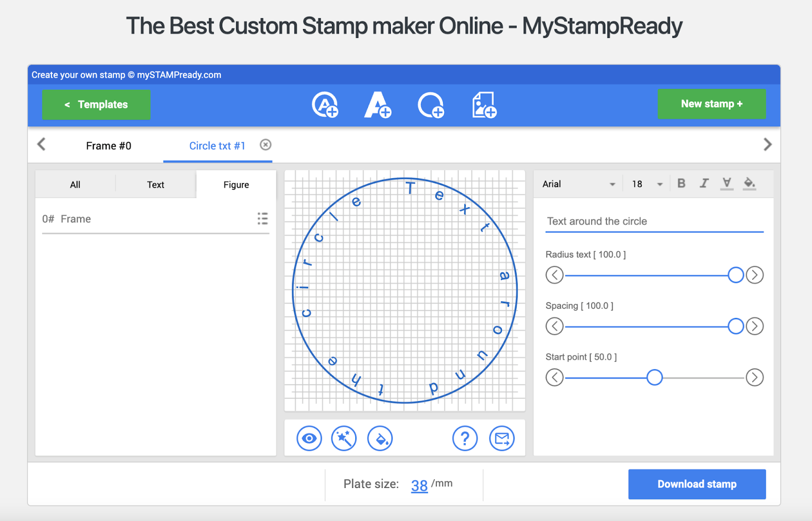Click the Download stamp button
812x521 pixels.
pos(697,484)
